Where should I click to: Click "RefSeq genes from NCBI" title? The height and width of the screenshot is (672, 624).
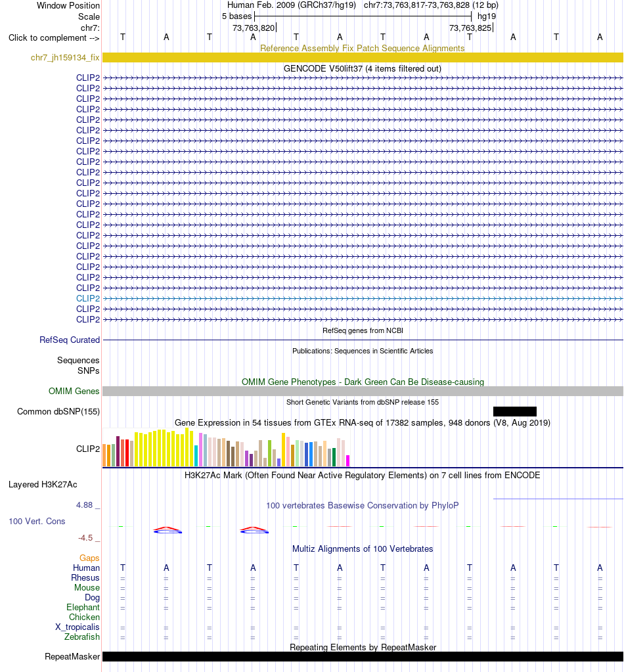click(x=363, y=330)
